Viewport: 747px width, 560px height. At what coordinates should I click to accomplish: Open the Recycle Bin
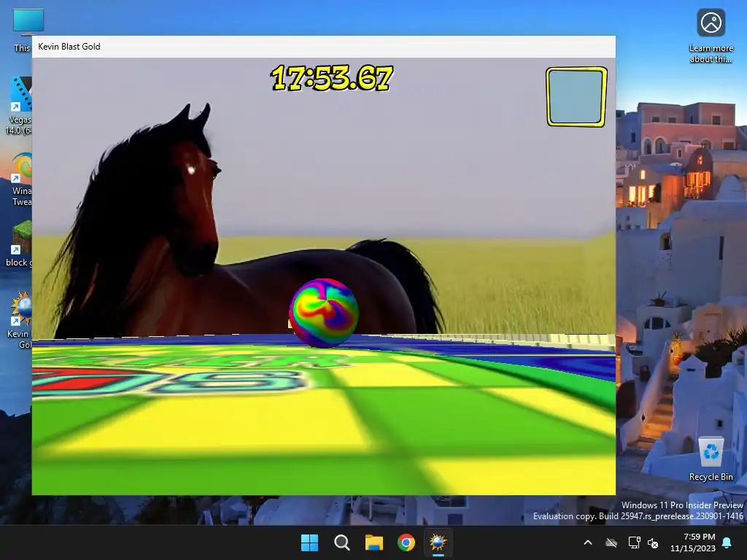(711, 459)
